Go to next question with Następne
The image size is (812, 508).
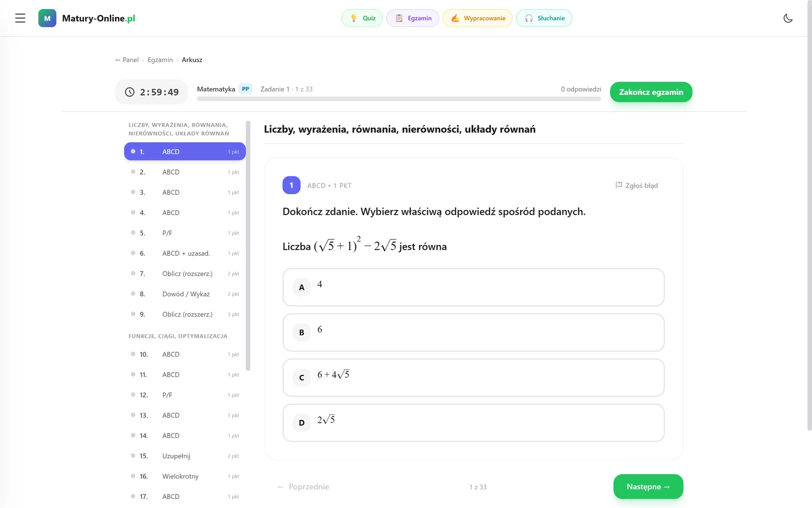pos(648,487)
